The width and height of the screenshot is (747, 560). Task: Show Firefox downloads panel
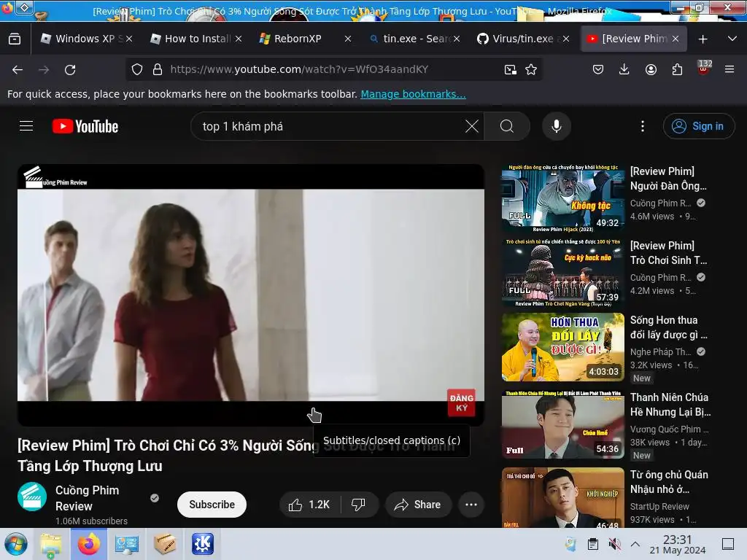624,69
